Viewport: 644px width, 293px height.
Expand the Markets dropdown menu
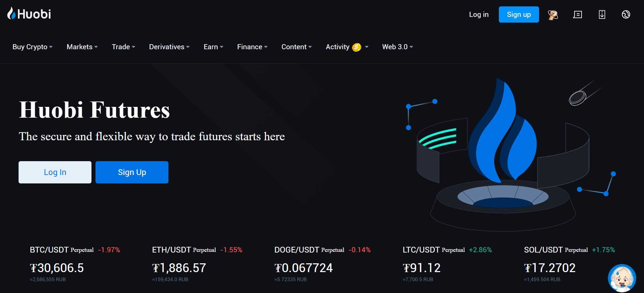(82, 47)
